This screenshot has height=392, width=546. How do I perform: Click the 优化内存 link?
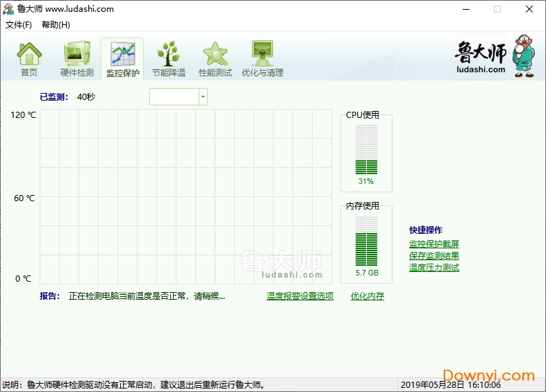367,296
